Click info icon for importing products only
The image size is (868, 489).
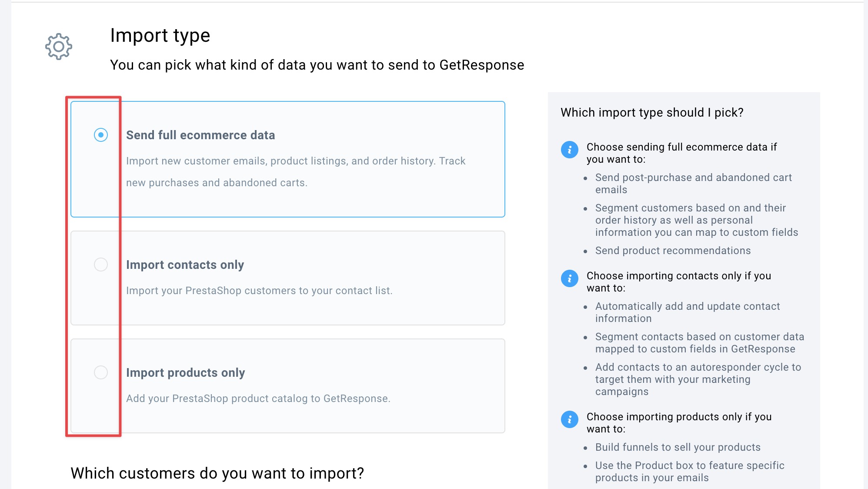click(x=570, y=419)
